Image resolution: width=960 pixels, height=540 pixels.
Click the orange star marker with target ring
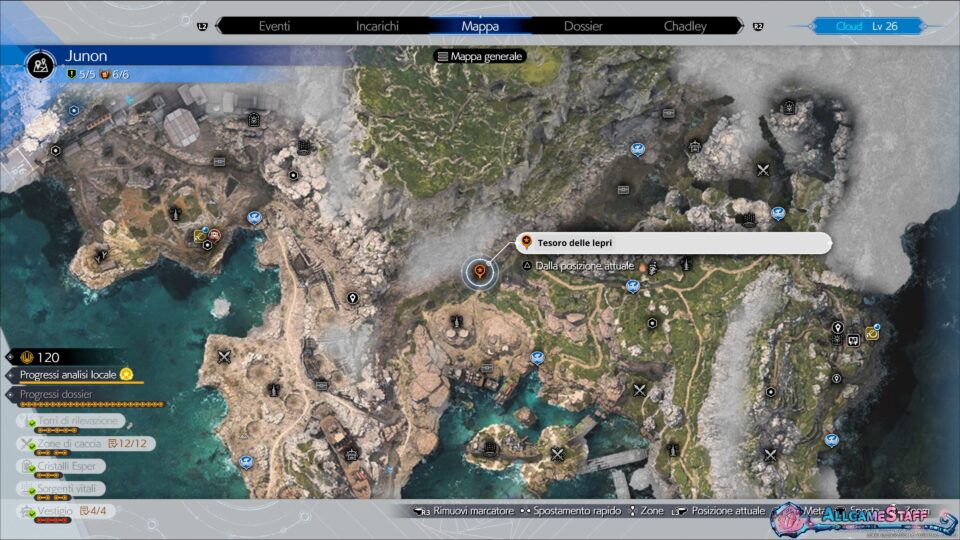480,272
